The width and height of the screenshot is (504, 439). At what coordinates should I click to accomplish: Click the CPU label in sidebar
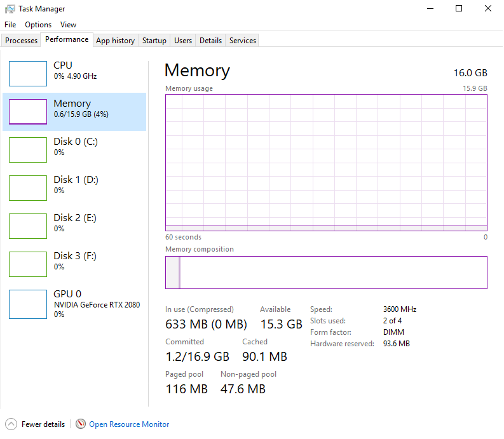[x=63, y=65]
